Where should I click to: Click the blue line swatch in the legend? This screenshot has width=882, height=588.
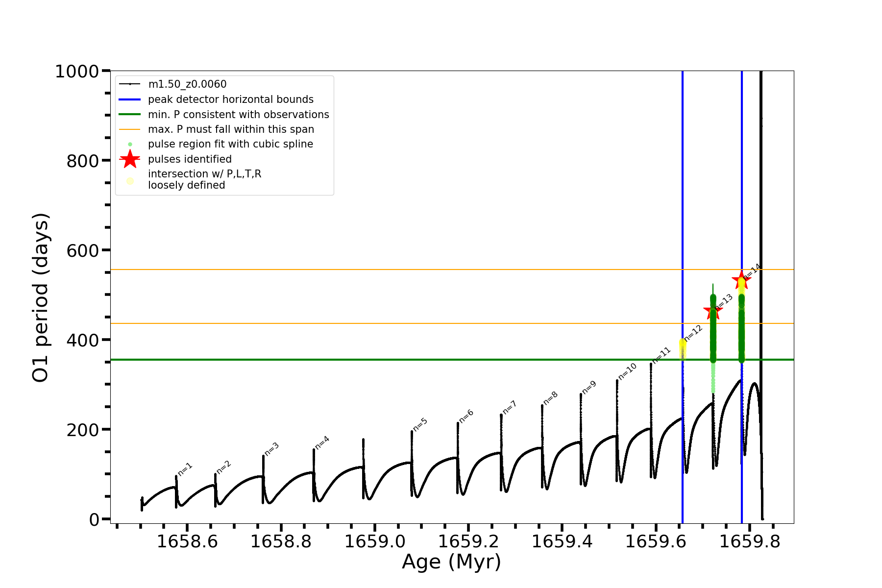[x=130, y=99]
